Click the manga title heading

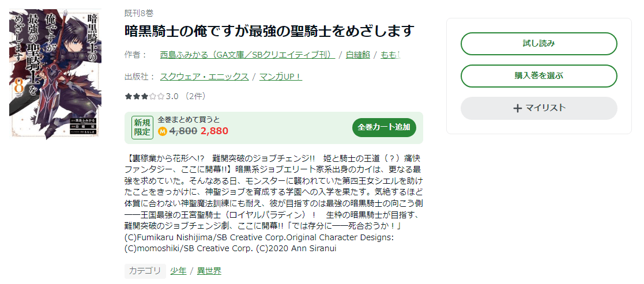(x=270, y=31)
